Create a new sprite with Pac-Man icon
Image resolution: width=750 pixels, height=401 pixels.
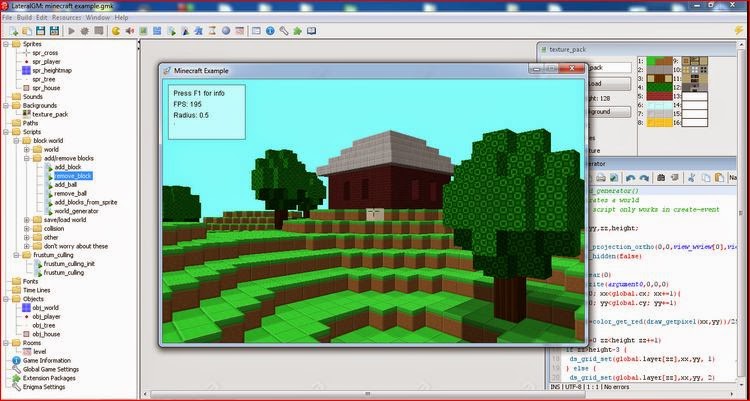coord(116,31)
